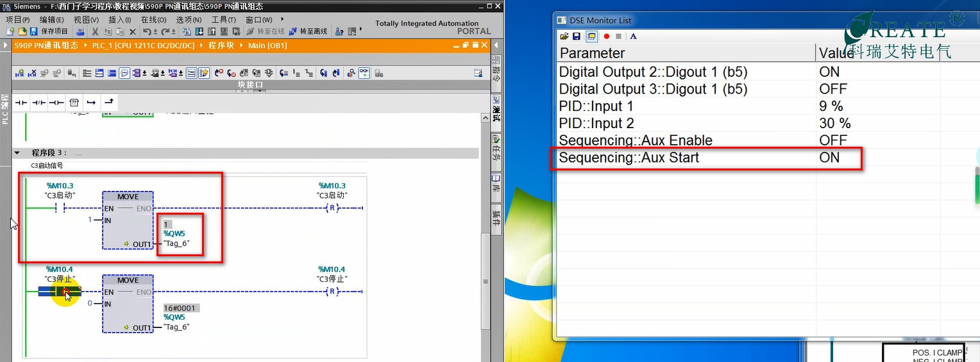Viewport: 980px width, 362px height.
Task: Click the font A icon in DSE Monitor List
Action: (633, 37)
